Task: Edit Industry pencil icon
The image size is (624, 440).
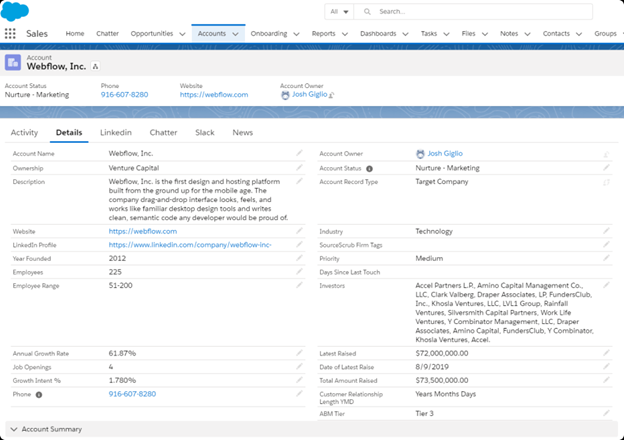Action: point(606,231)
